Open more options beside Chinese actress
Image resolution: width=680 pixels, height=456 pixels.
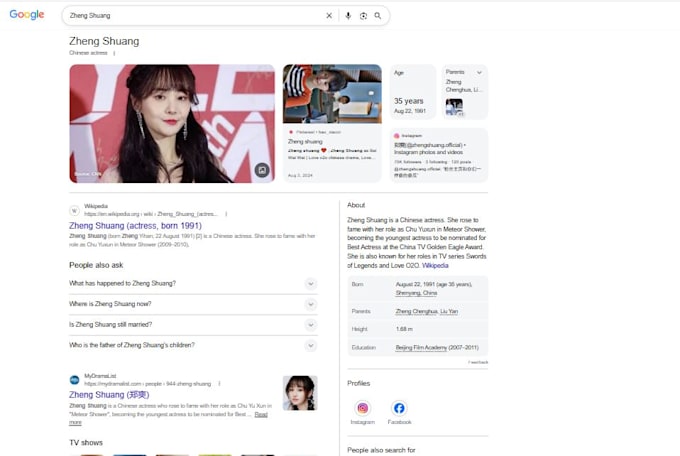click(114, 53)
